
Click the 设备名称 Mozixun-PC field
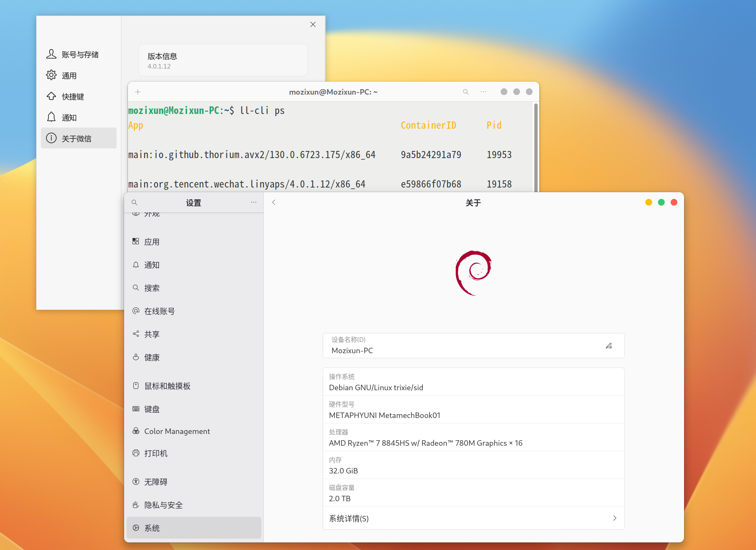[x=473, y=346]
